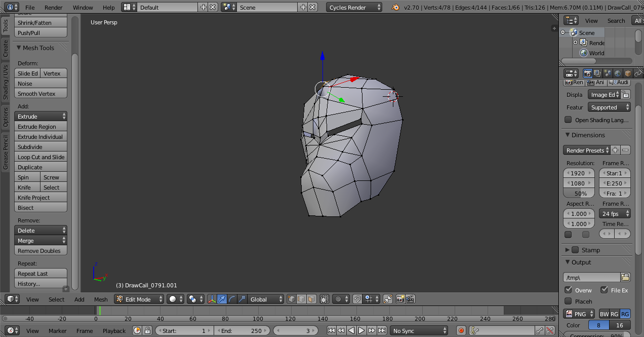Screen dimensions: 644x337
Task: Select 8-bit color depth
Action: click(598, 325)
